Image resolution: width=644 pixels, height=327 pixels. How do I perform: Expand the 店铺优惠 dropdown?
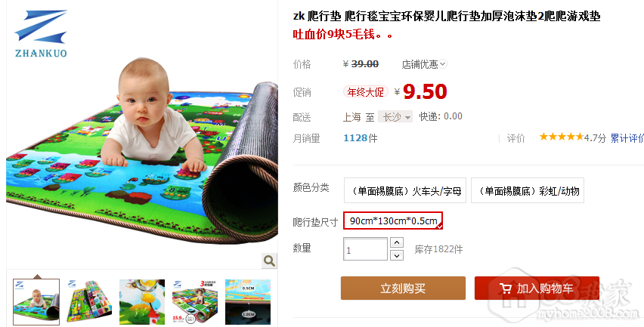tap(424, 64)
